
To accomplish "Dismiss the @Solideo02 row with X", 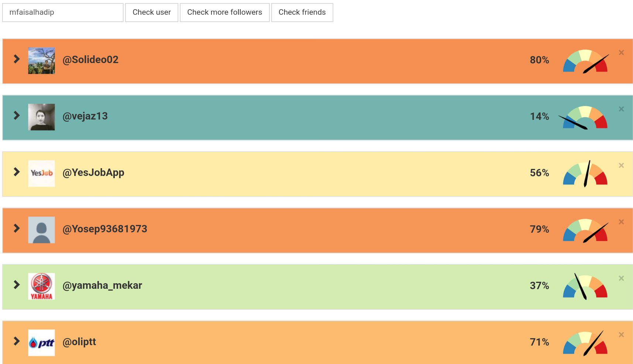I will coord(621,53).
